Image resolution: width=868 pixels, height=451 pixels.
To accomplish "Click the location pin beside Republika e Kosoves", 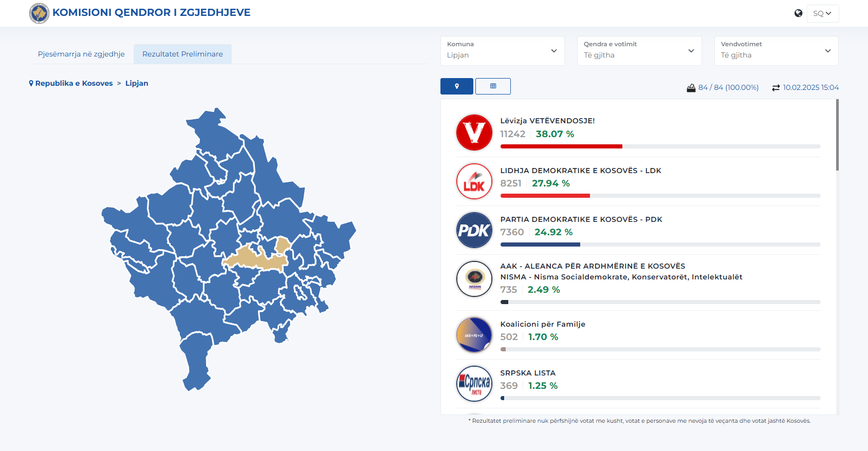I will pyautogui.click(x=31, y=83).
